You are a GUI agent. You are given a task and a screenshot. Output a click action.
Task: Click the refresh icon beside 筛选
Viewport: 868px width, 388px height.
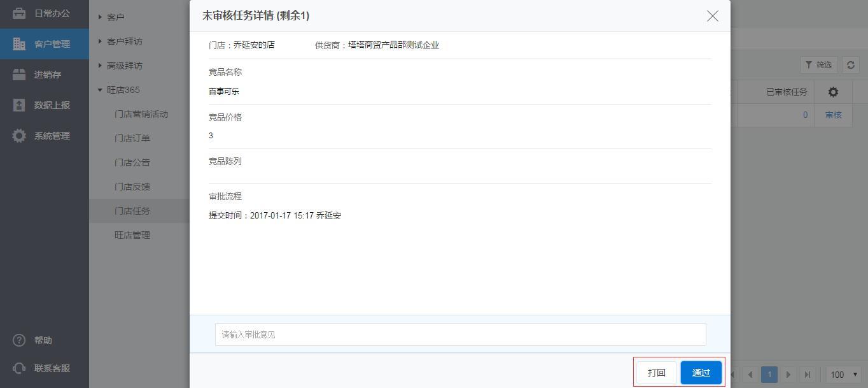851,65
